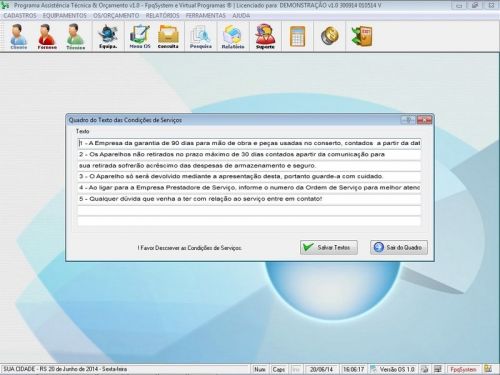Viewport: 500px width, 375px height.
Task: Open the AJUDA menu
Action: click(241, 16)
